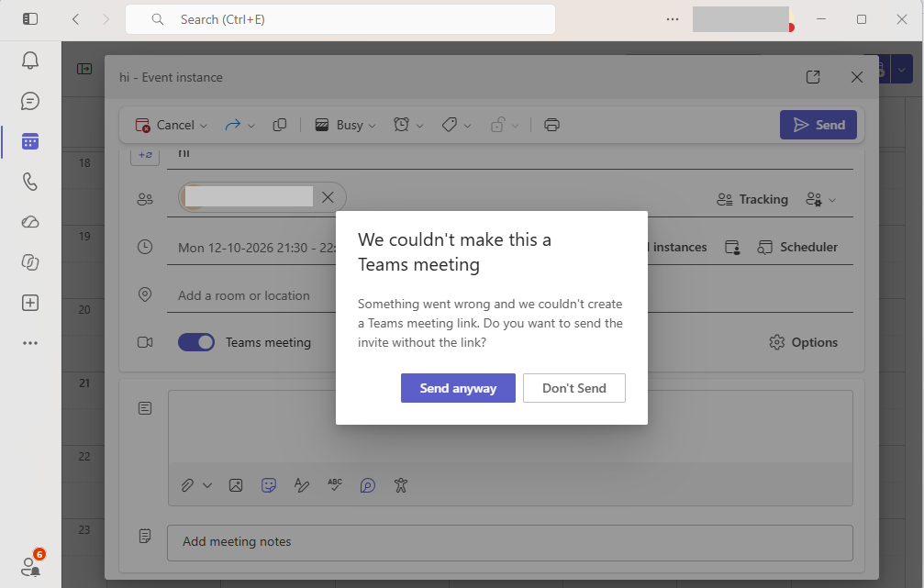The image size is (924, 588).
Task: Open the OneDrive cloud icon
Action: [30, 222]
